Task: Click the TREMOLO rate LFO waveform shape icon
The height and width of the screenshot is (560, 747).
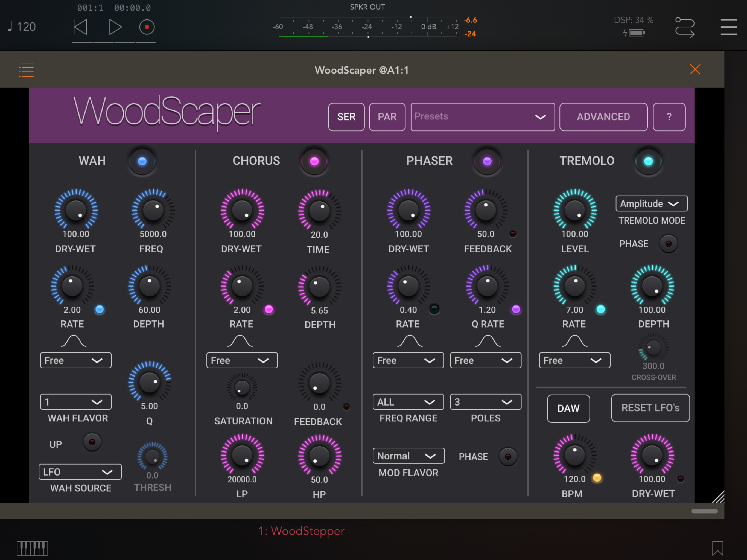Action: tap(574, 341)
